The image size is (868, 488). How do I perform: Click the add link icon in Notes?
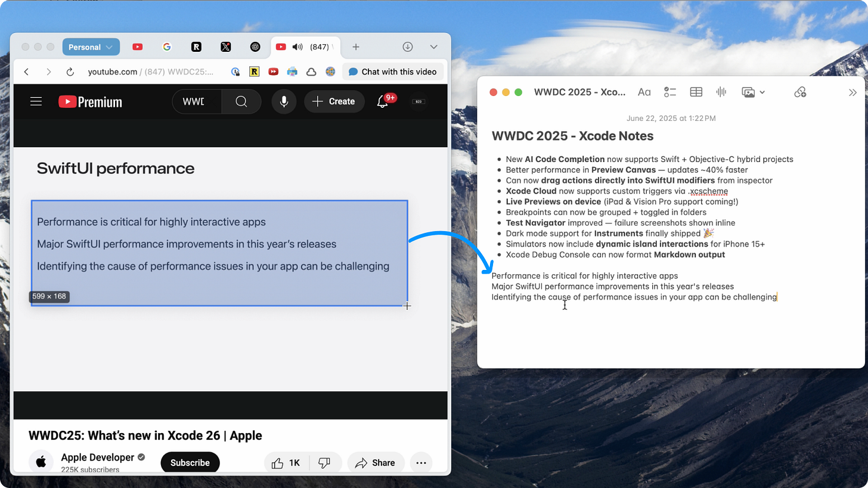tap(800, 92)
